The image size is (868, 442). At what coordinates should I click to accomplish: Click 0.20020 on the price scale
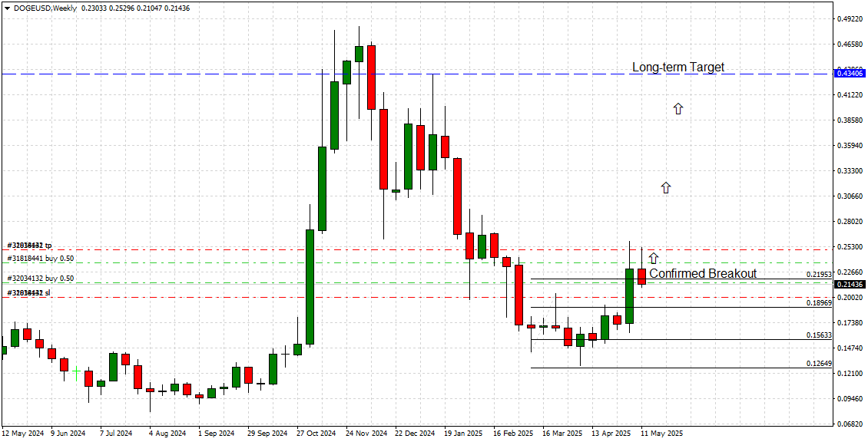pyautogui.click(x=851, y=298)
